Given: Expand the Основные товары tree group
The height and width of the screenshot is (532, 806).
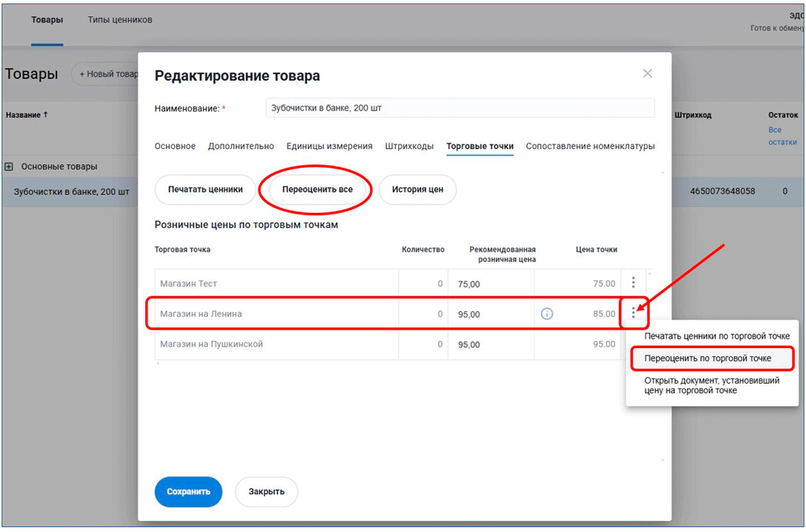Looking at the screenshot, I should (10, 166).
